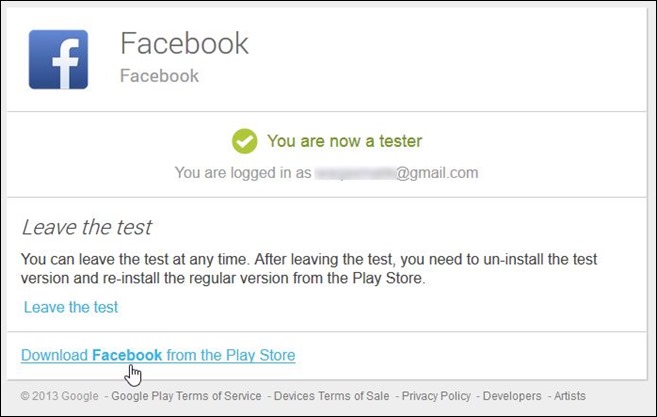Click the 'You are logged in as' text

[x=243, y=172]
